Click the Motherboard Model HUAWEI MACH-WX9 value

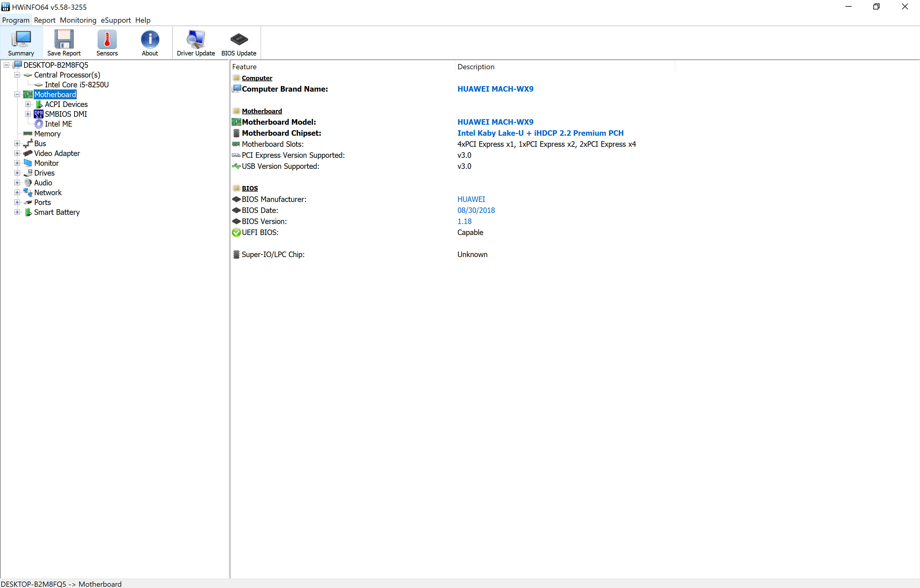tap(495, 122)
